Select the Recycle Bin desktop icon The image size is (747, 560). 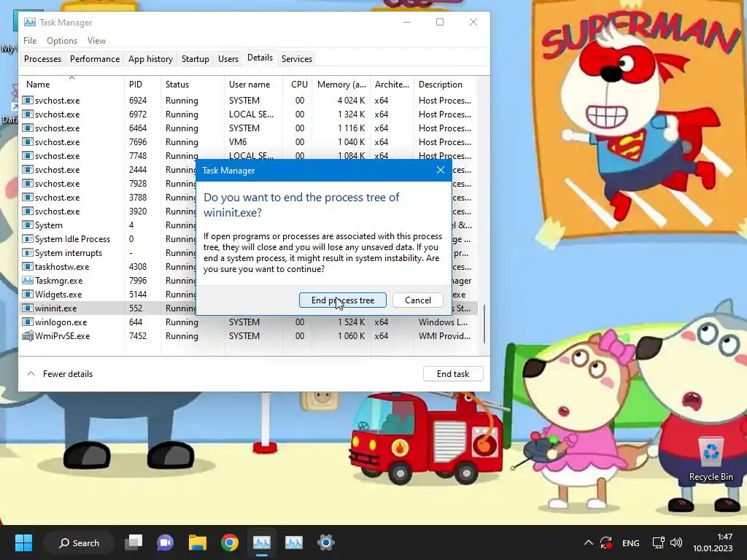tap(711, 459)
